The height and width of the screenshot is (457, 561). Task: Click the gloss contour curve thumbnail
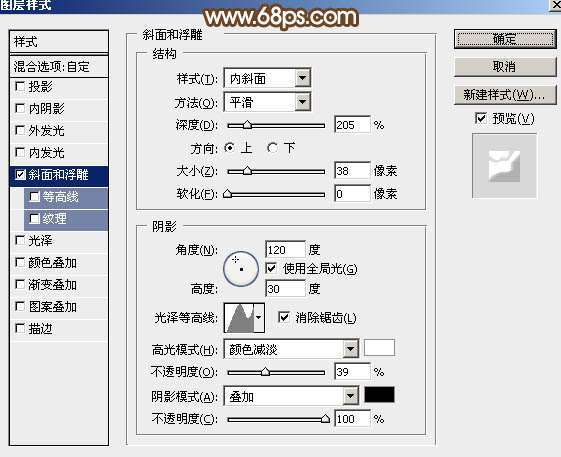click(239, 318)
